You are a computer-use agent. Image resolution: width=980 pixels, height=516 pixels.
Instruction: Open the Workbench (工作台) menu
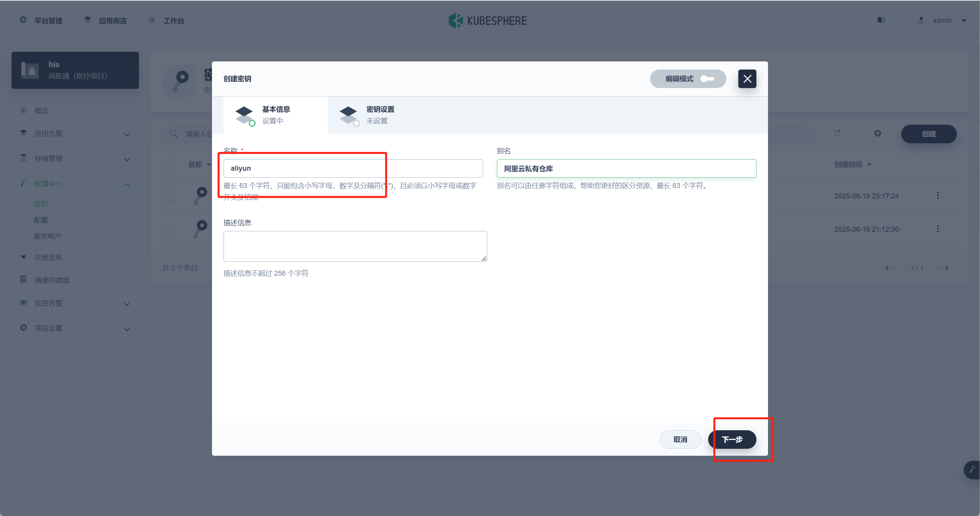click(x=174, y=21)
